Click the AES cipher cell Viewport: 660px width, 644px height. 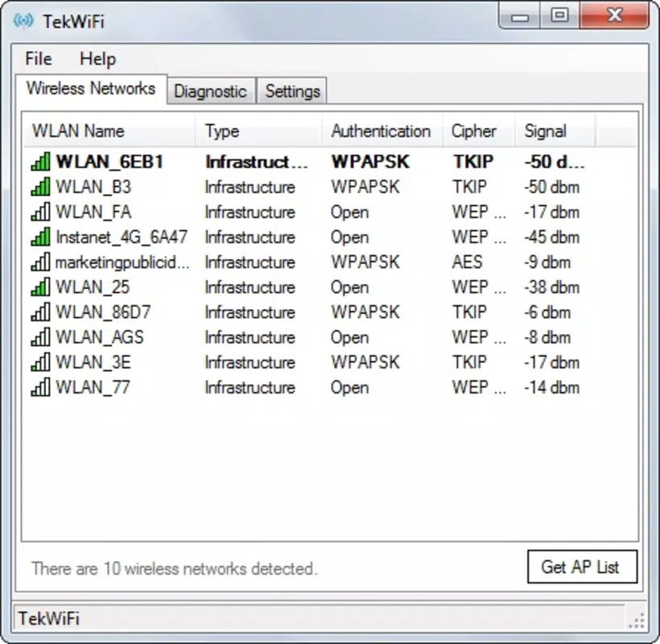[467, 262]
